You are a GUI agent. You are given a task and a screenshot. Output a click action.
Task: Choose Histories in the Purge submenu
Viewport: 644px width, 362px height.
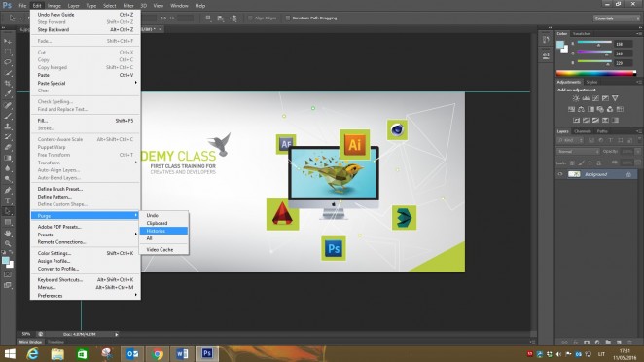pos(163,231)
